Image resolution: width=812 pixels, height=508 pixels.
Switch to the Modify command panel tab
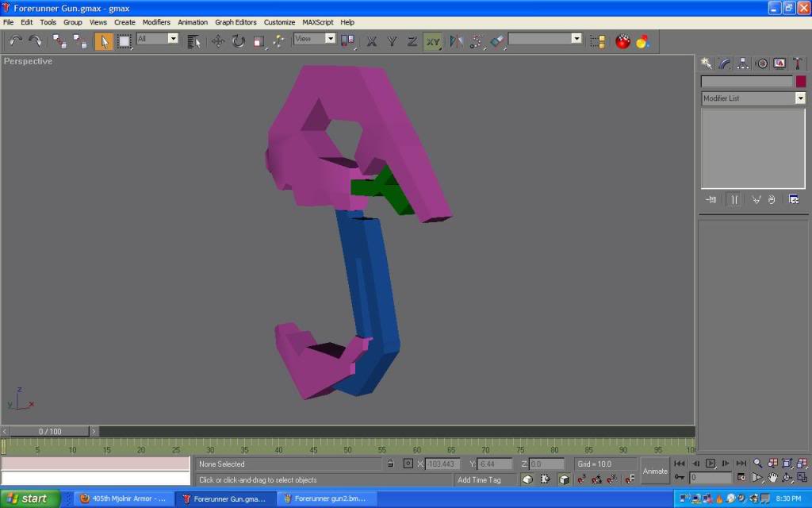(x=725, y=63)
